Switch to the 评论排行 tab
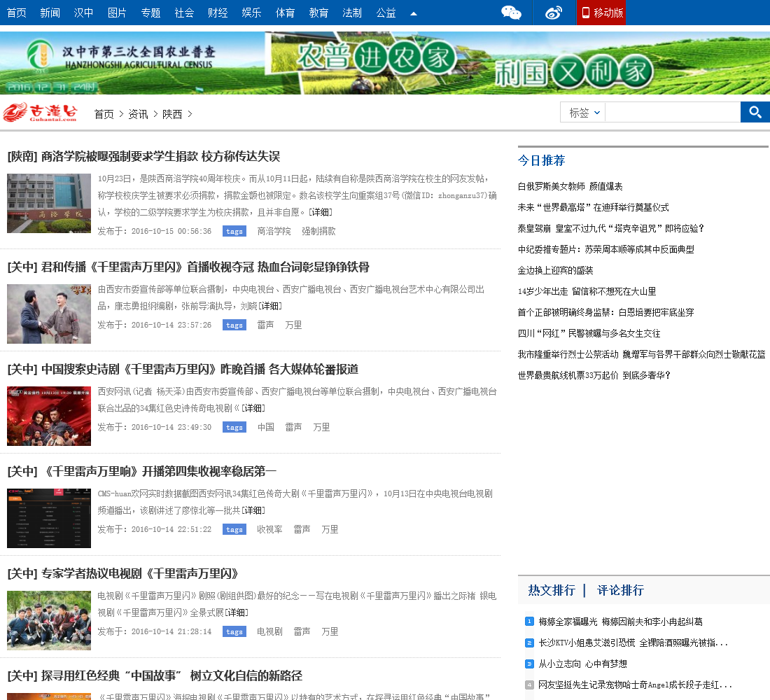The width and height of the screenshot is (770, 700). pyautogui.click(x=620, y=590)
